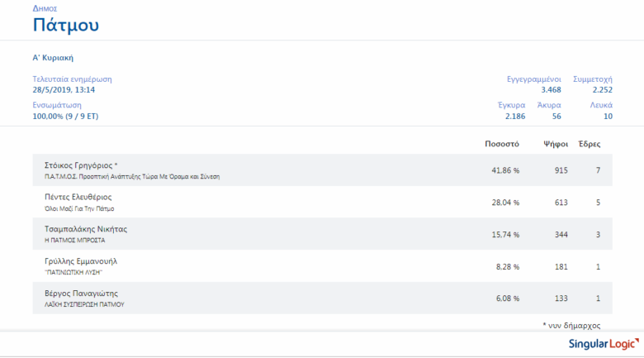The image size is (644, 358).
Task: Click the Άκυρα votes label
Action: coord(549,106)
